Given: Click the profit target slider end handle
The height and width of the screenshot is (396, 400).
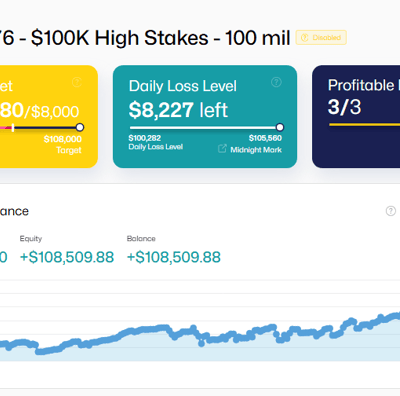Looking at the screenshot, I should tap(80, 127).
